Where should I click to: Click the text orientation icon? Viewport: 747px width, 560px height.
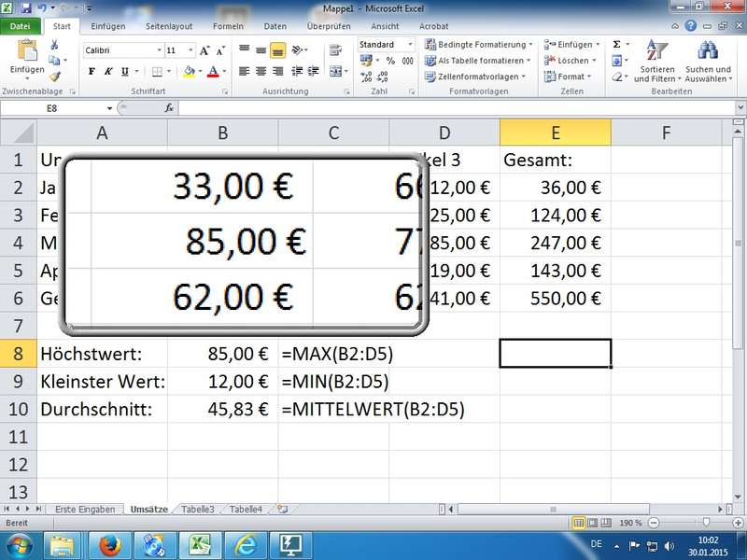tap(298, 49)
